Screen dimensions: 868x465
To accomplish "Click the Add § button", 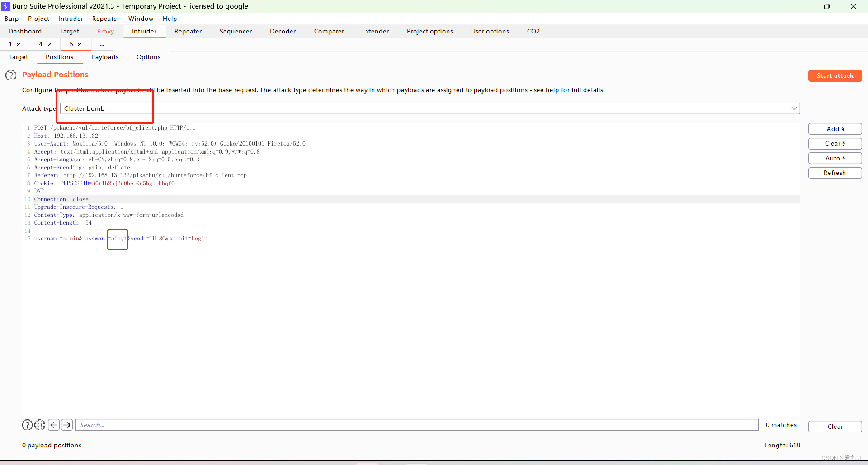I will pyautogui.click(x=835, y=129).
